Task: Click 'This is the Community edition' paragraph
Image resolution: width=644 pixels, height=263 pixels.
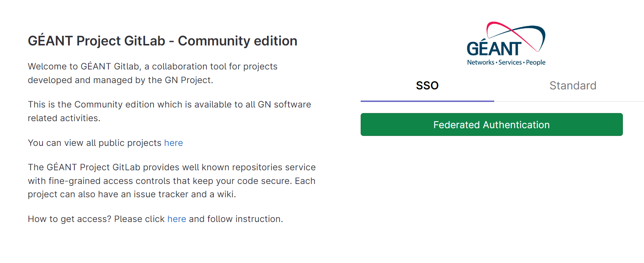Action: pos(169,111)
